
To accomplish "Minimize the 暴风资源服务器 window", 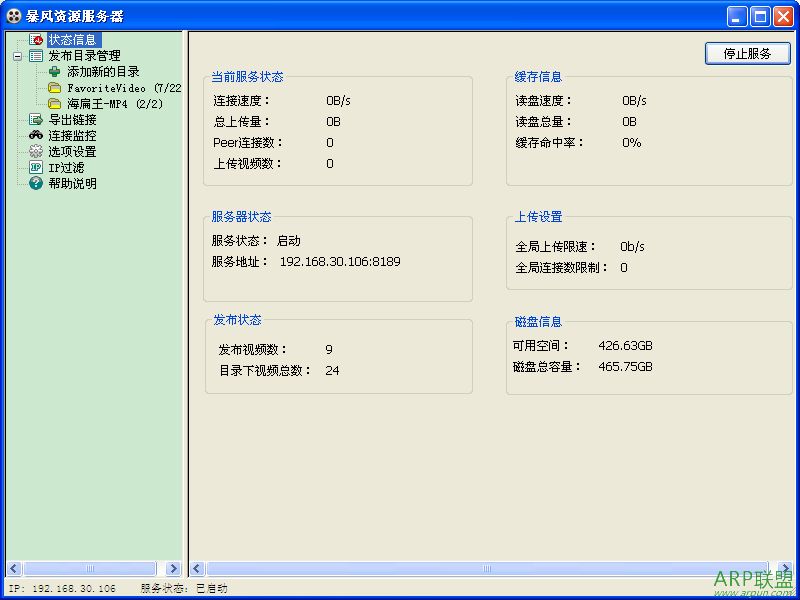I will 737,16.
